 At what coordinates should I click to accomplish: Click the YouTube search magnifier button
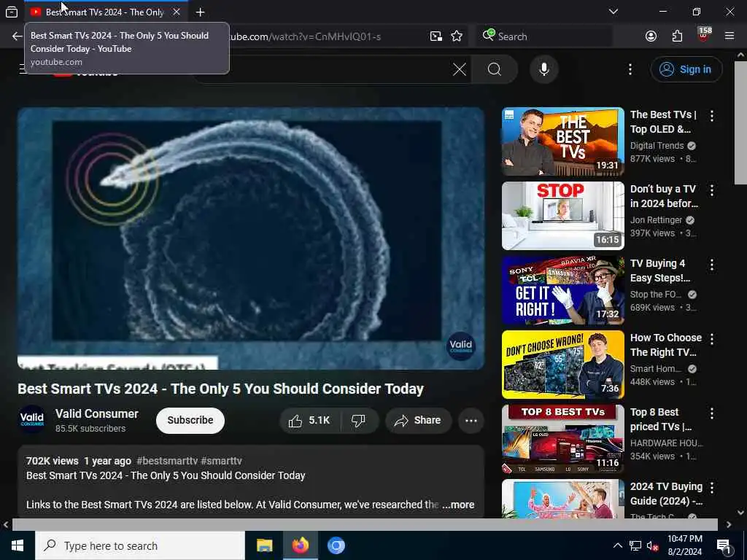(495, 69)
